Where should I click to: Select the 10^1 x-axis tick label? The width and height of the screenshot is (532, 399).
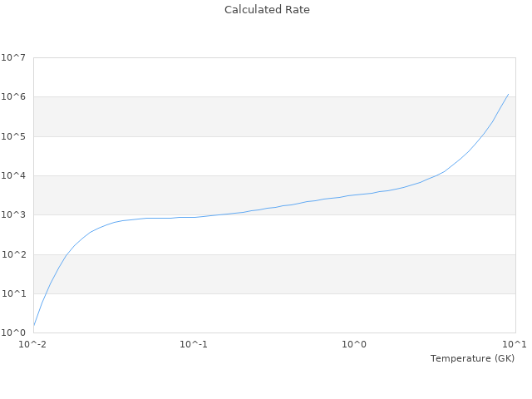click(x=515, y=344)
